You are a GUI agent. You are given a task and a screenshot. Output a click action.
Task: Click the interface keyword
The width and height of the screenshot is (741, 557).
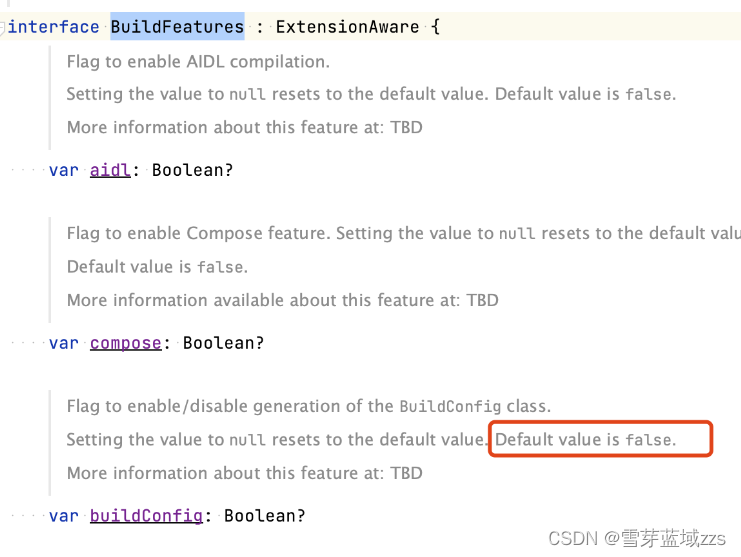coord(53,26)
